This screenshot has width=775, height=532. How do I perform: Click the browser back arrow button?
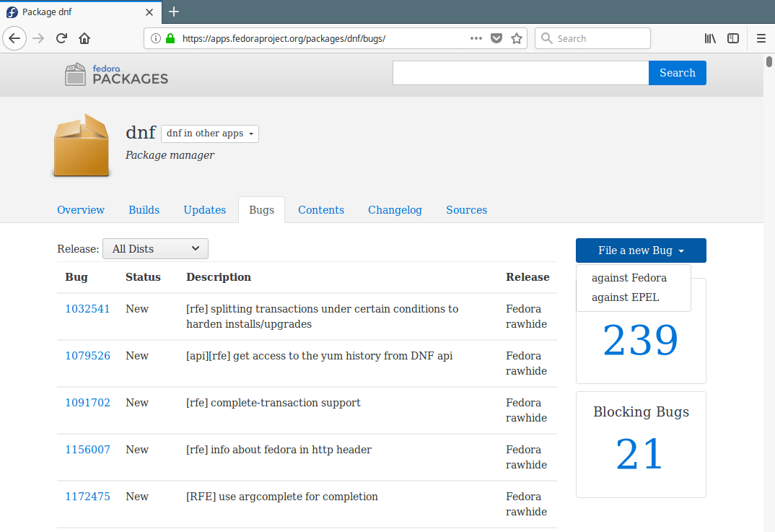tap(15, 38)
